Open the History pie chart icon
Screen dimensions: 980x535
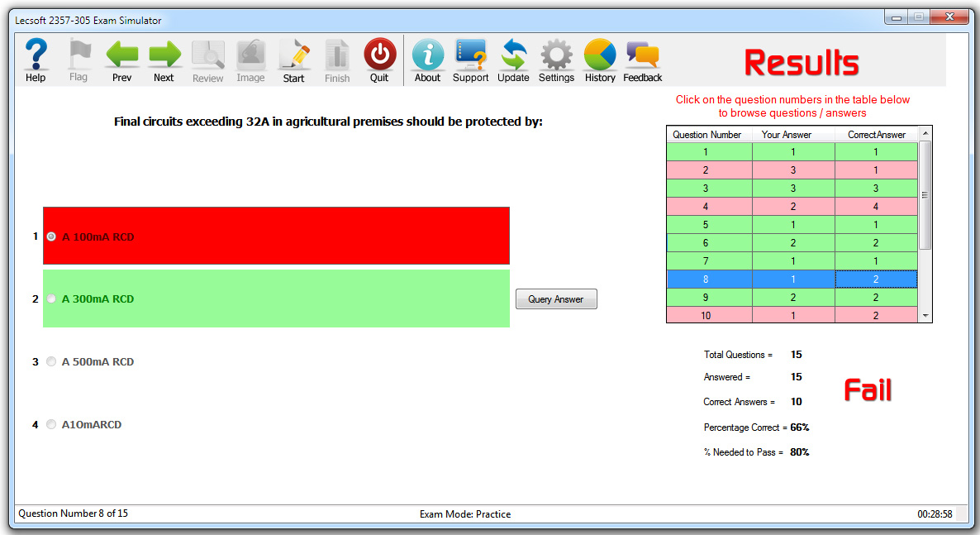[600, 60]
